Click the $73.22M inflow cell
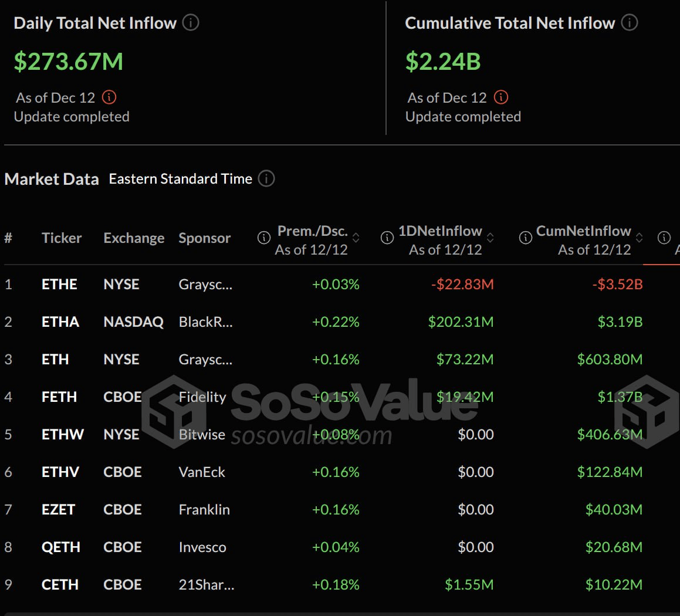This screenshot has height=616, width=680. tap(465, 360)
